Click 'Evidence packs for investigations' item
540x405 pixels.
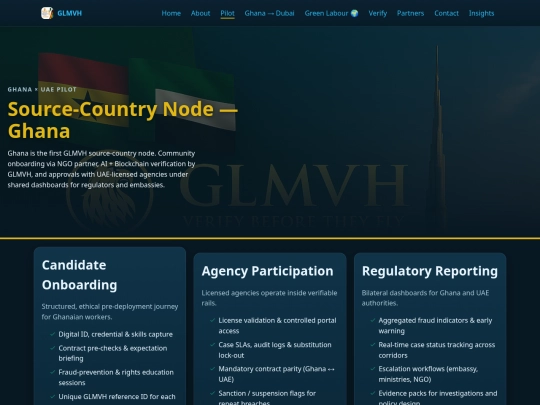438,398
